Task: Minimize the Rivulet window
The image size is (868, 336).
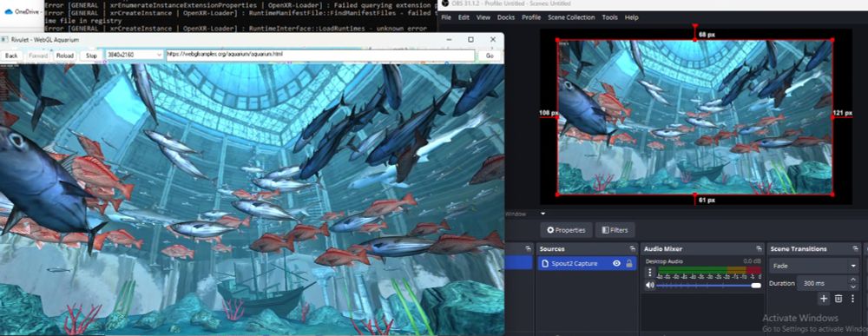Action: (x=450, y=40)
